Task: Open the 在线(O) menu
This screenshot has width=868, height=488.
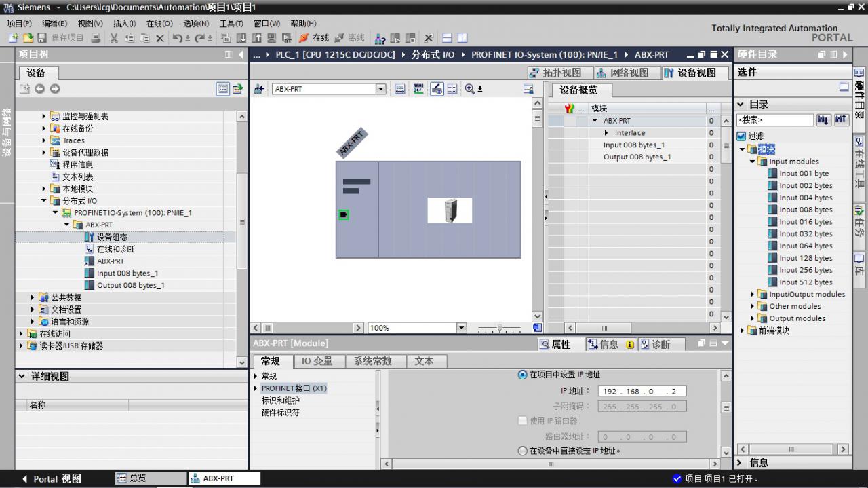Action: click(x=159, y=23)
